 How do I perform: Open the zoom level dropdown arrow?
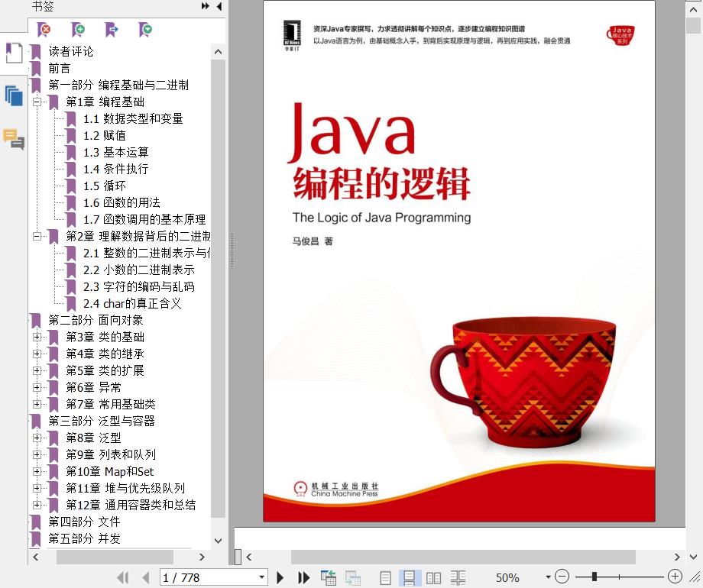click(548, 577)
